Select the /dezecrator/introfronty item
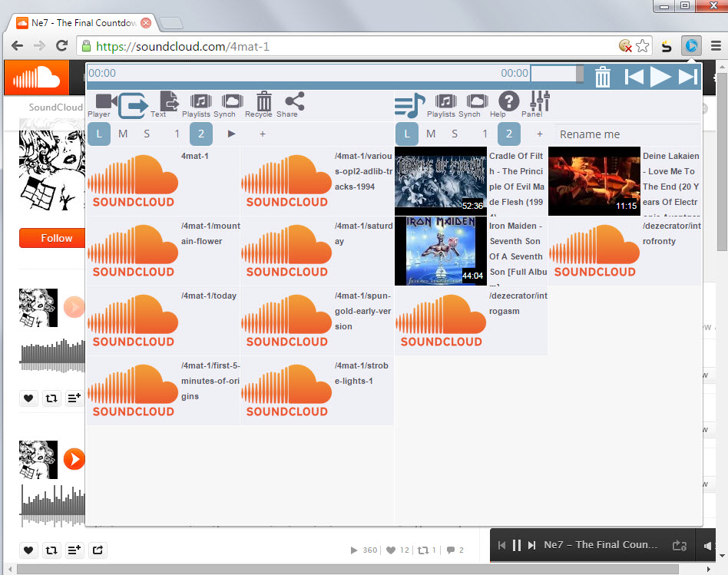 [x=625, y=251]
